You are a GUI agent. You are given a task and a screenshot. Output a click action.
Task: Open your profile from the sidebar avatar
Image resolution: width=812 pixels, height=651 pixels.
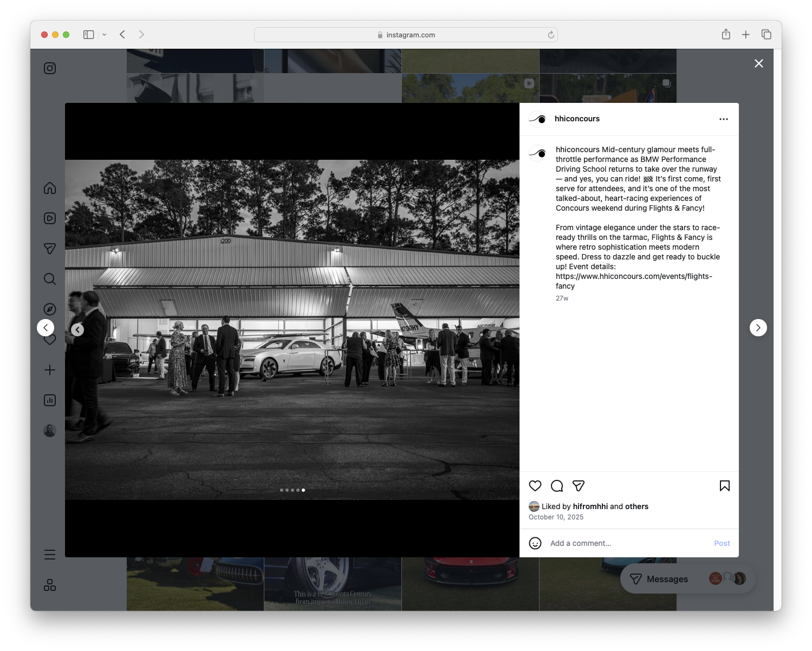tap(50, 430)
